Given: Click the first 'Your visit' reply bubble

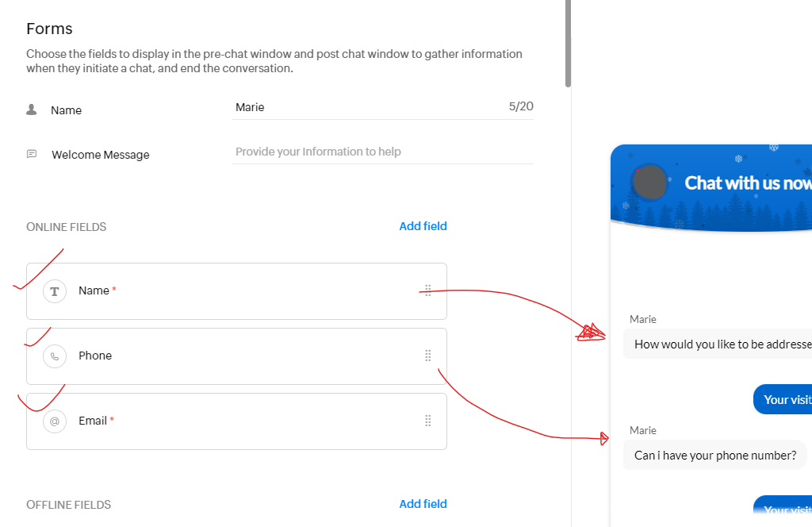Looking at the screenshot, I should pos(783,399).
